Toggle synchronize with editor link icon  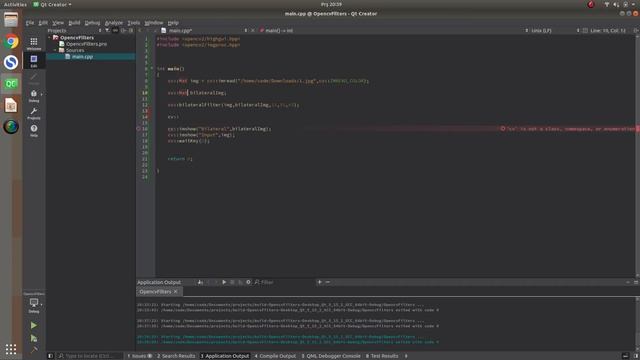pyautogui.click(x=116, y=31)
